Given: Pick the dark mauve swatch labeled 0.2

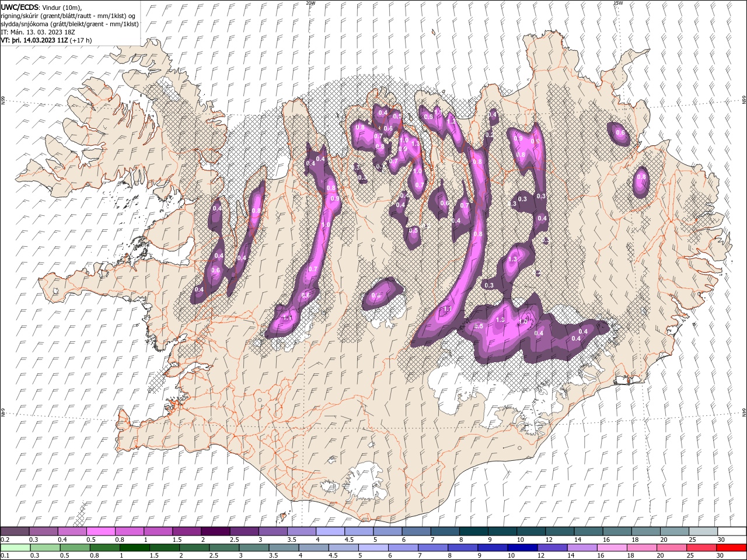Looking at the screenshot, I should pyautogui.click(x=15, y=531).
